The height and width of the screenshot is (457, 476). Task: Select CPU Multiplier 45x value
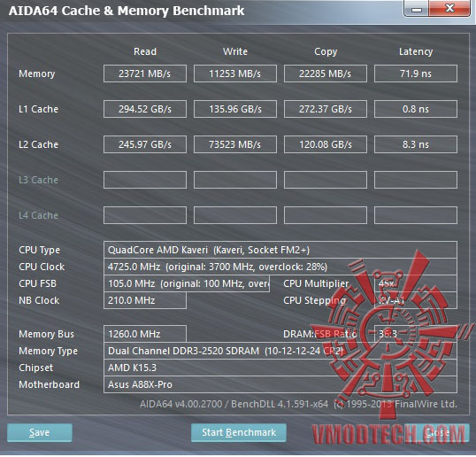coord(416,283)
